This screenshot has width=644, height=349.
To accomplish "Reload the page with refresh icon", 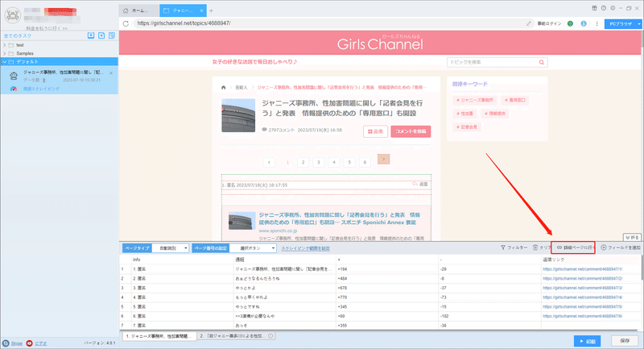I will pos(126,23).
